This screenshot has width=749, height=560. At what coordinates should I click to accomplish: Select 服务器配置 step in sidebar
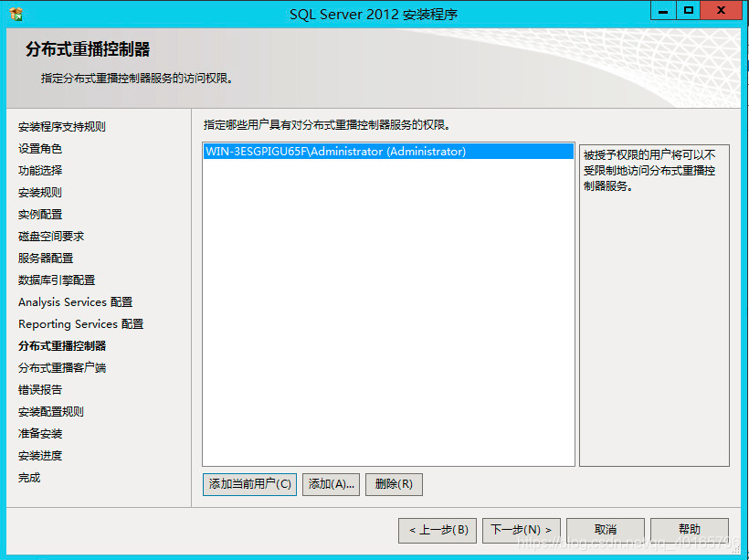[46, 259]
